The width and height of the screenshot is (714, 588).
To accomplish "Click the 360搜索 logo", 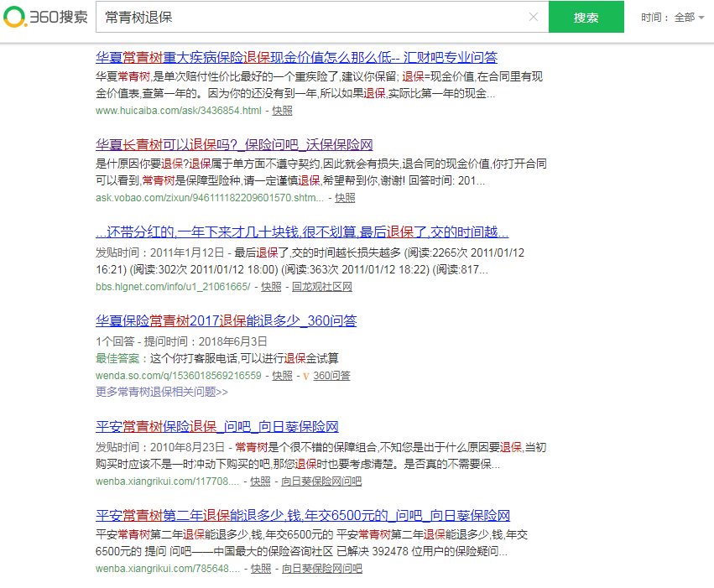I will click(x=45, y=17).
